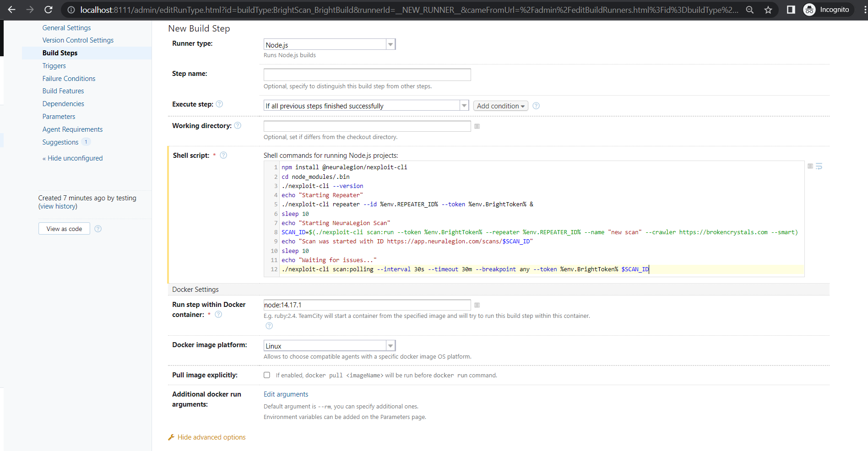The width and height of the screenshot is (868, 451).
Task: Click the Edit arguments link
Action: [286, 394]
